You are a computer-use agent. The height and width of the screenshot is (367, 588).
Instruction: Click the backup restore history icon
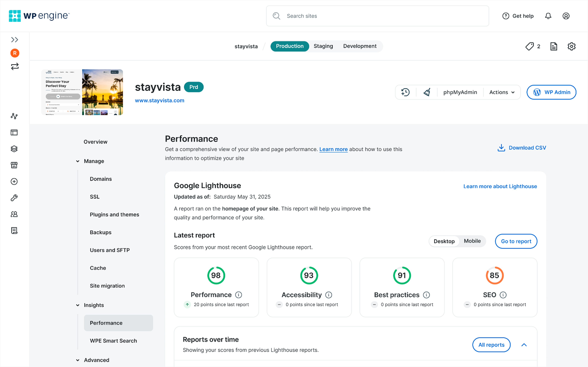[405, 92]
